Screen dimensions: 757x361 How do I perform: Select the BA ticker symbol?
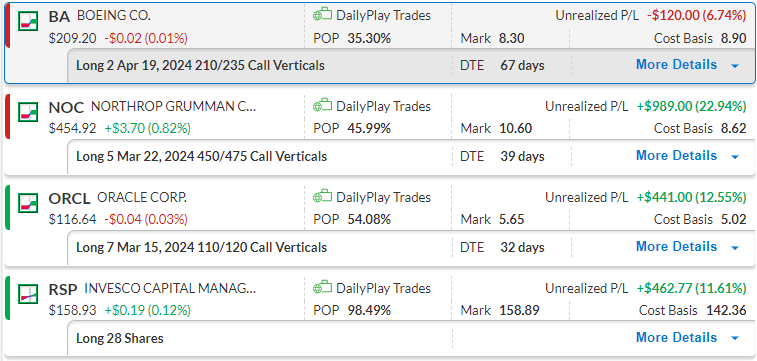click(x=59, y=16)
